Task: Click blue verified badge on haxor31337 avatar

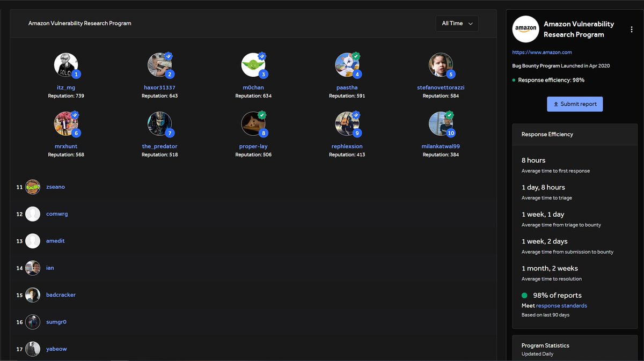Action: tap(169, 56)
